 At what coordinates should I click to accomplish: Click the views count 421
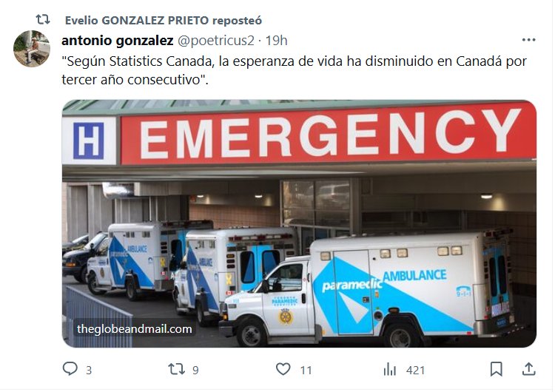(x=416, y=371)
